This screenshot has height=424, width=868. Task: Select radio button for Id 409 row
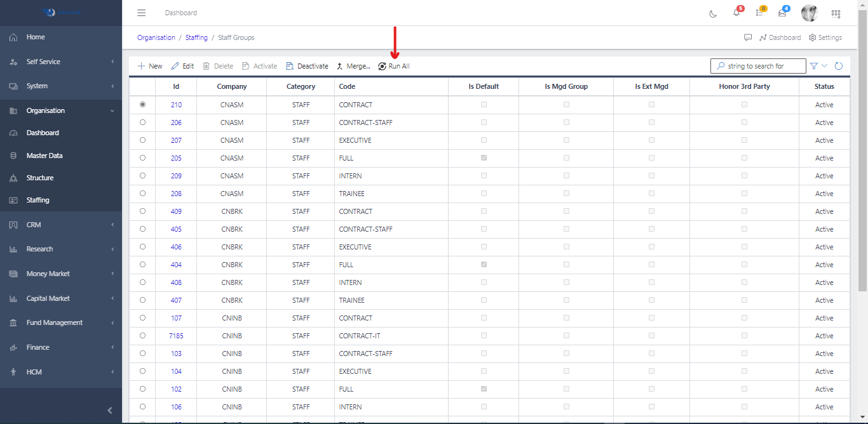click(x=142, y=211)
